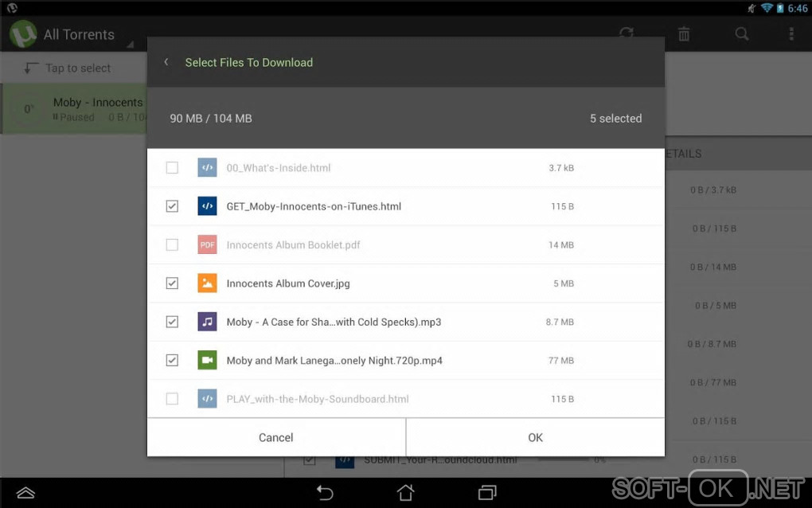This screenshot has height=508, width=812.
Task: Click the 77 MB size value
Action: click(x=561, y=361)
